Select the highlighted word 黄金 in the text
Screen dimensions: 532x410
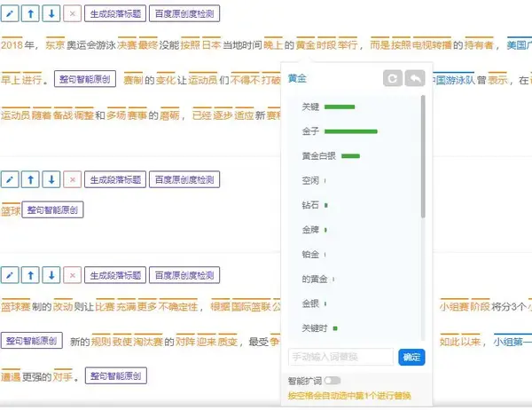[305, 44]
